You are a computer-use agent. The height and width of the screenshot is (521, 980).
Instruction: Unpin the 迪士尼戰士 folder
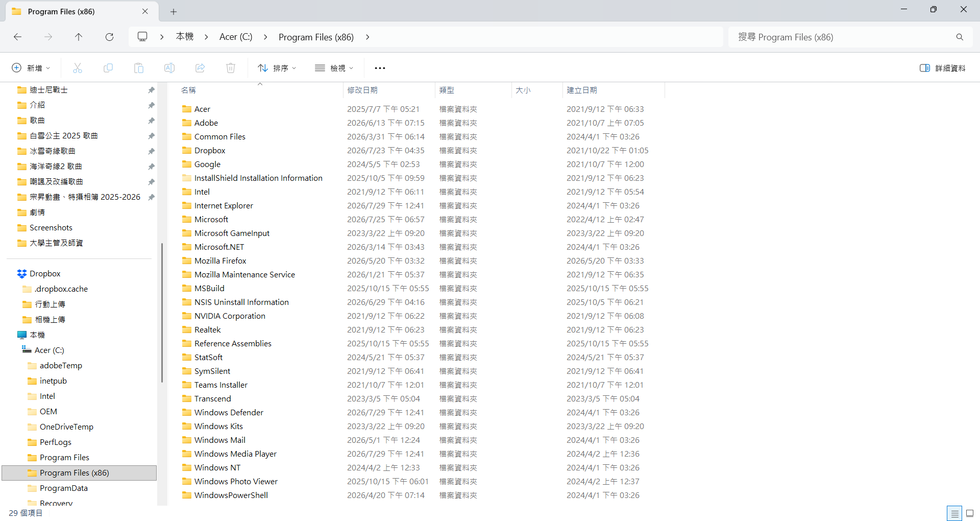151,90
